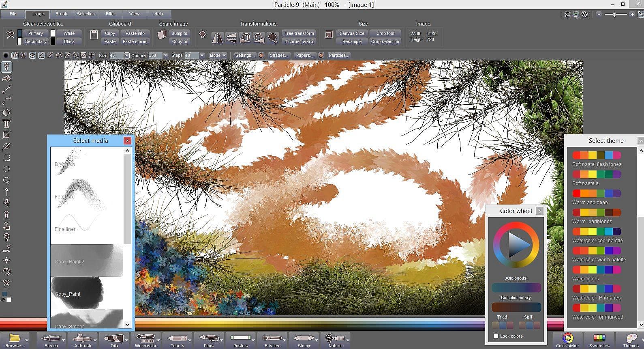Toggle the round button next to Settings

tap(261, 55)
